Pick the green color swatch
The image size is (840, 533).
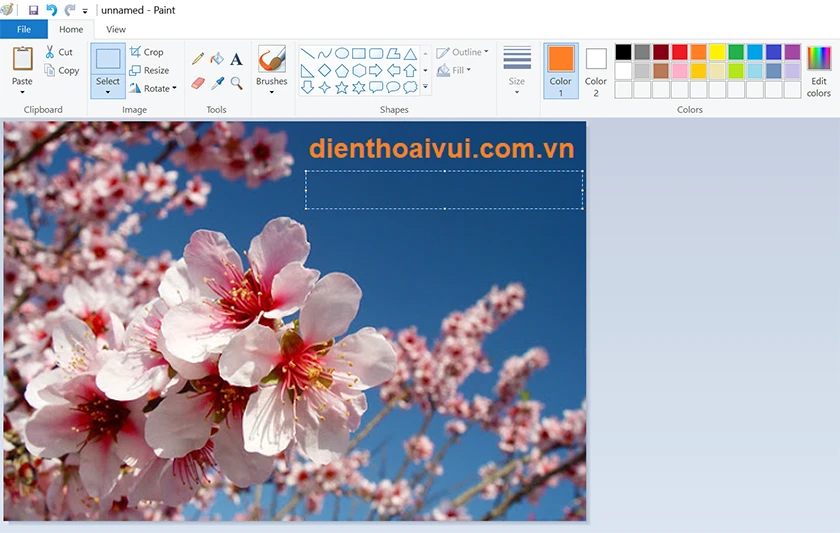point(736,52)
